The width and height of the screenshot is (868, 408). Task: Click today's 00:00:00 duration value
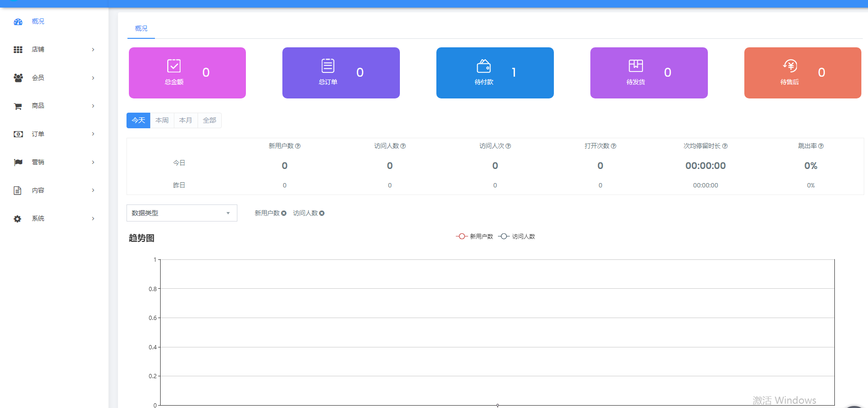[x=705, y=166]
